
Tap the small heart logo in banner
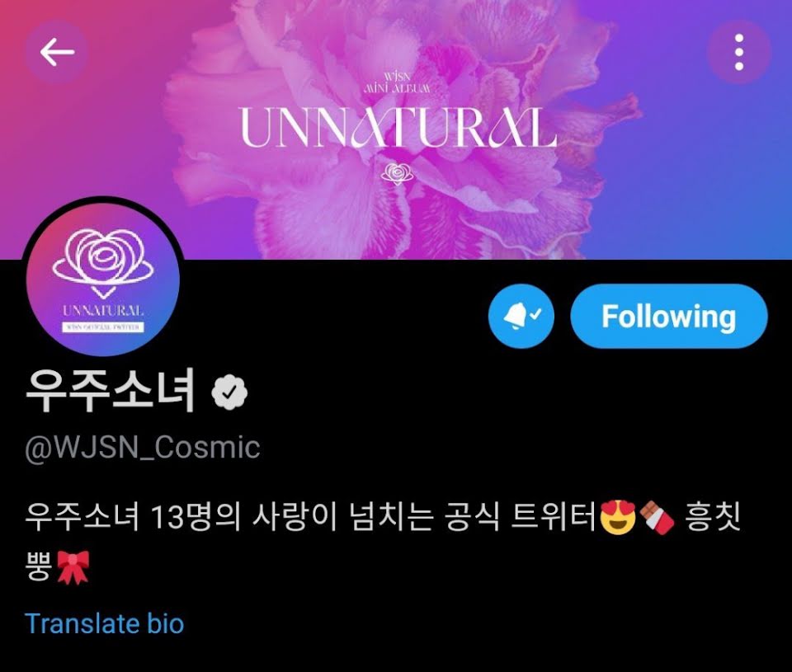tap(397, 174)
